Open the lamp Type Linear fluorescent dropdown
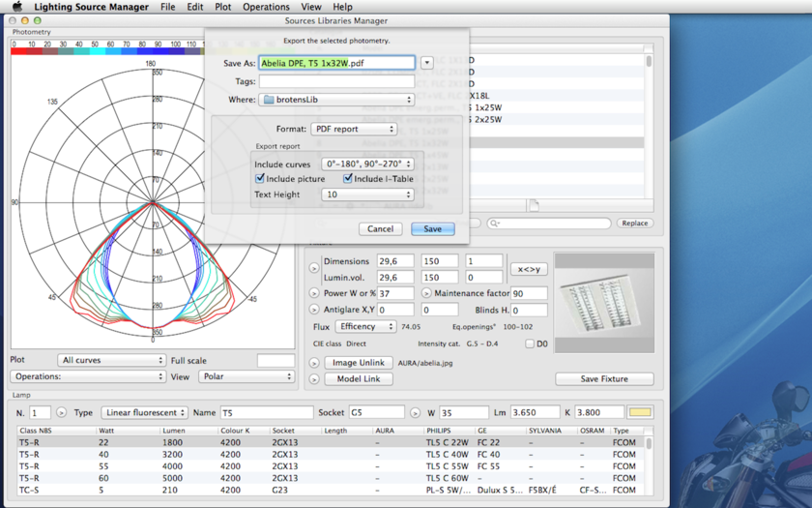Image resolution: width=812 pixels, height=508 pixels. click(144, 413)
